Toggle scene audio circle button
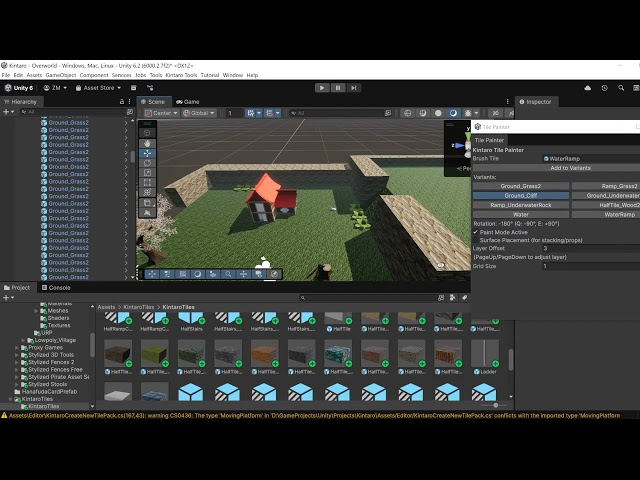Viewport: 640px width, 480px height. coord(438,113)
